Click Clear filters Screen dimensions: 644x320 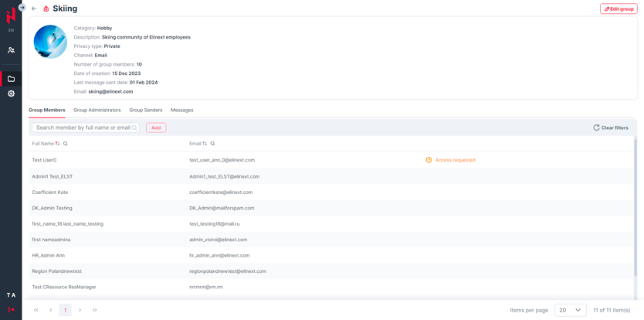(x=610, y=128)
